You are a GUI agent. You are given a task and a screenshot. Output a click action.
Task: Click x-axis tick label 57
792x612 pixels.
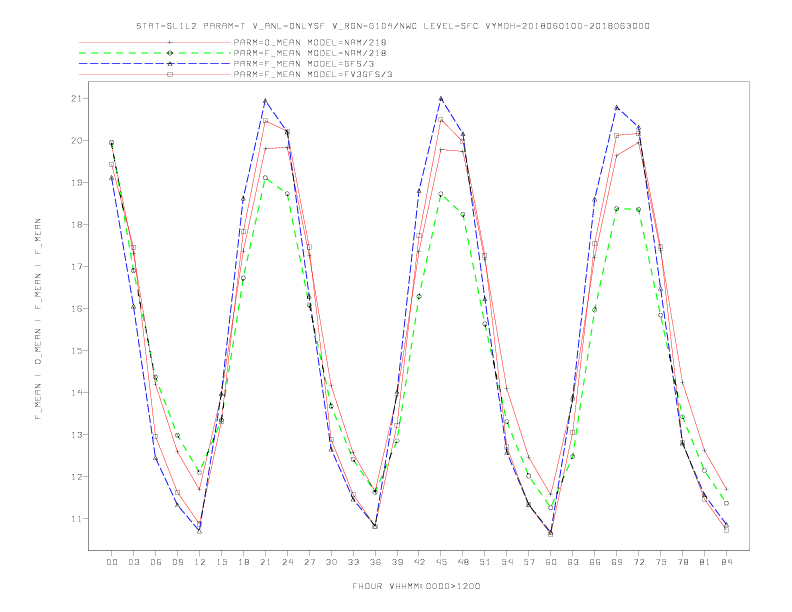[x=529, y=562]
